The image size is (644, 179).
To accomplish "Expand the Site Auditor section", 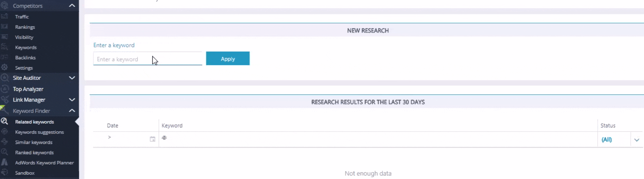I will click(x=72, y=78).
